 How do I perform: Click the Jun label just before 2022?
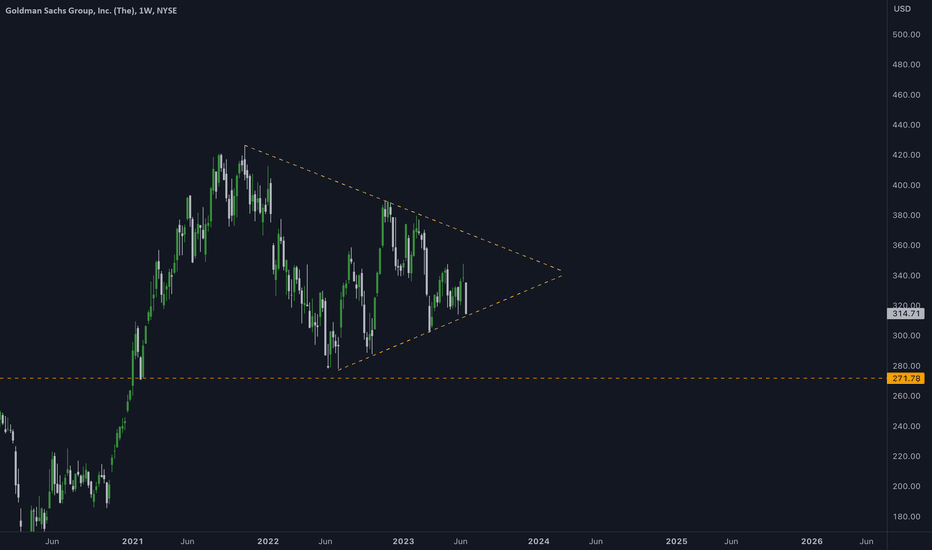187,541
